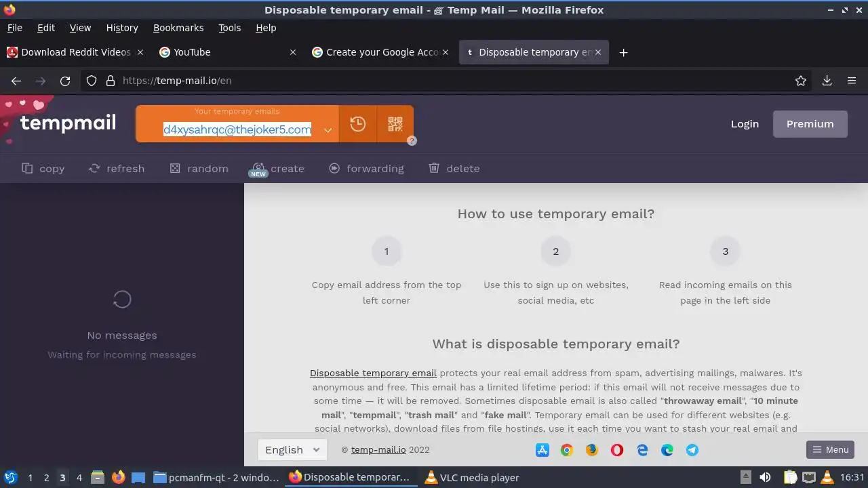Follow the temp-mail.io footer link
Image resolution: width=868 pixels, height=488 pixels.
[x=378, y=449]
